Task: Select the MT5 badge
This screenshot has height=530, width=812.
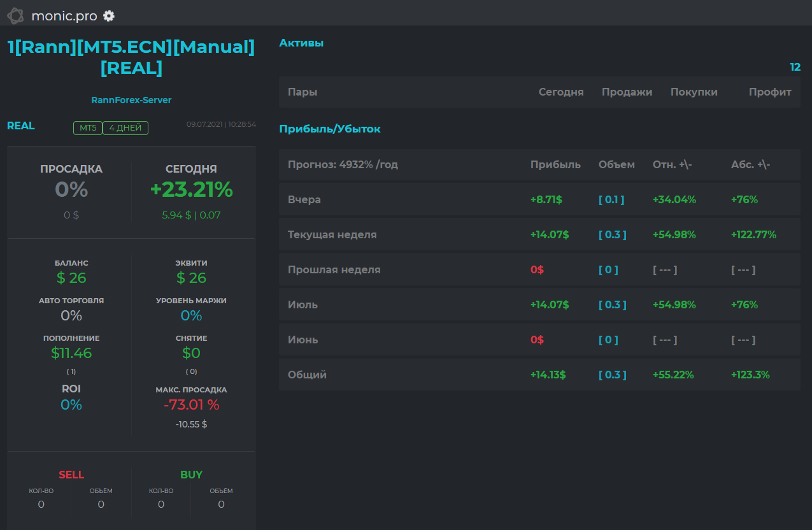Action: [x=88, y=128]
